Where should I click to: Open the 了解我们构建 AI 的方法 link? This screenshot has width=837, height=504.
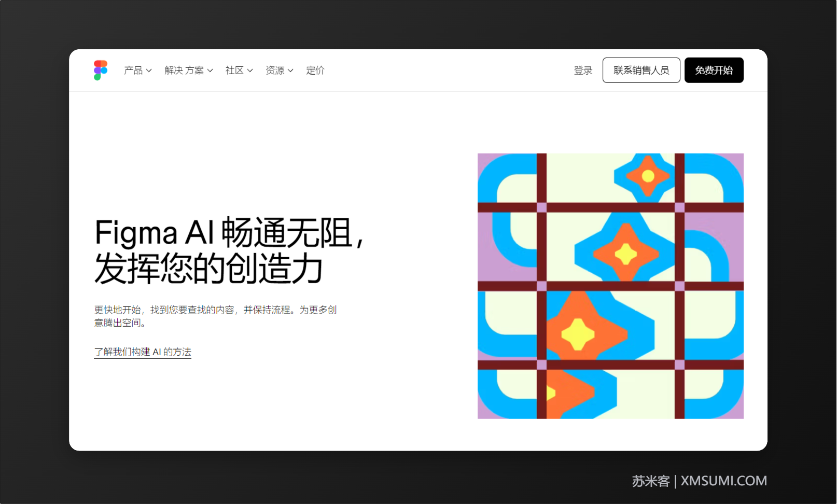143,352
